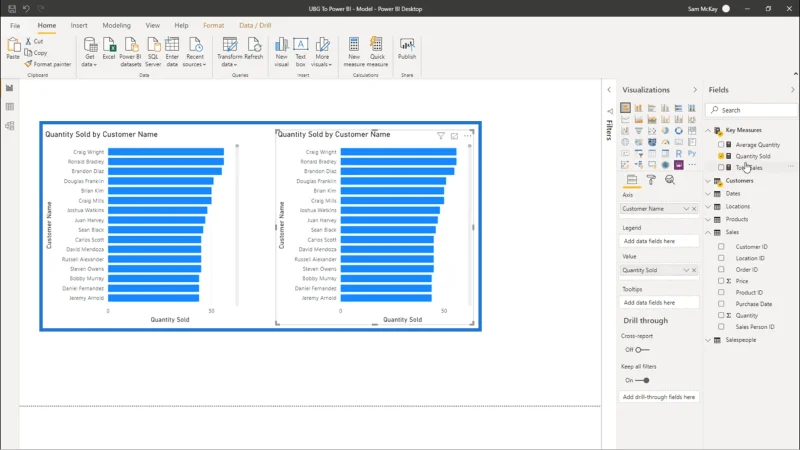Select funnel chart visualization
This screenshot has height=450, width=800.
(638, 131)
